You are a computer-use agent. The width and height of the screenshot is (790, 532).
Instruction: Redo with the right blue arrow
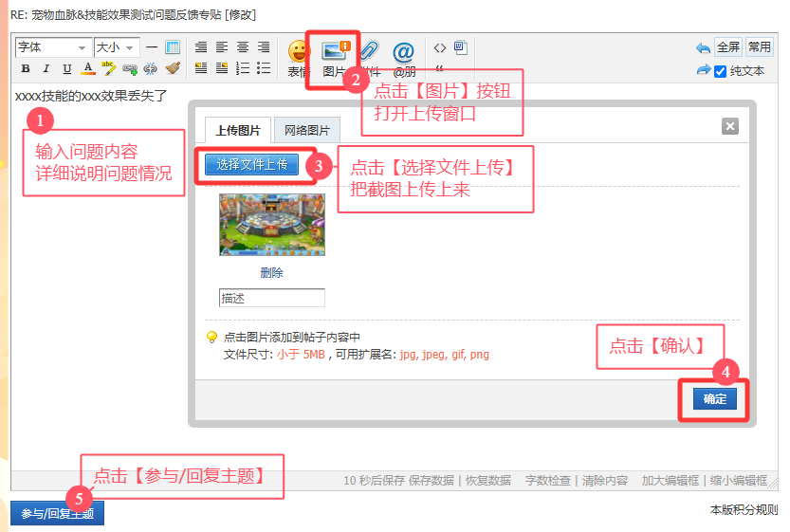(704, 69)
